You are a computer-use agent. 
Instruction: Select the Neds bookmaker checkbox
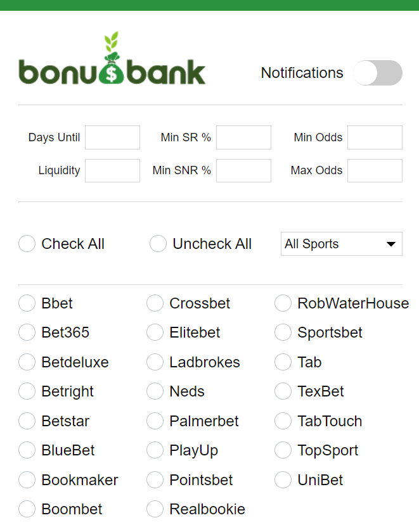pos(155,391)
